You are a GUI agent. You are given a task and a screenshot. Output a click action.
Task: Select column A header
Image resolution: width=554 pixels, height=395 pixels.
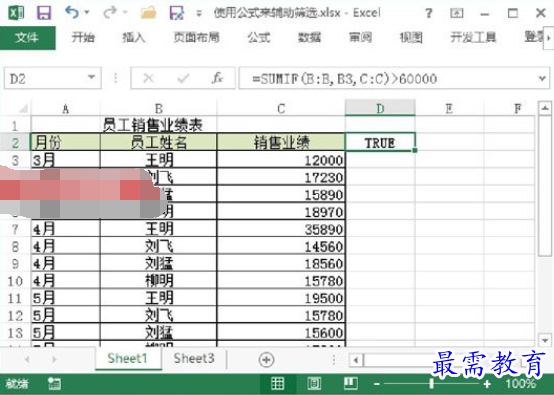click(66, 108)
